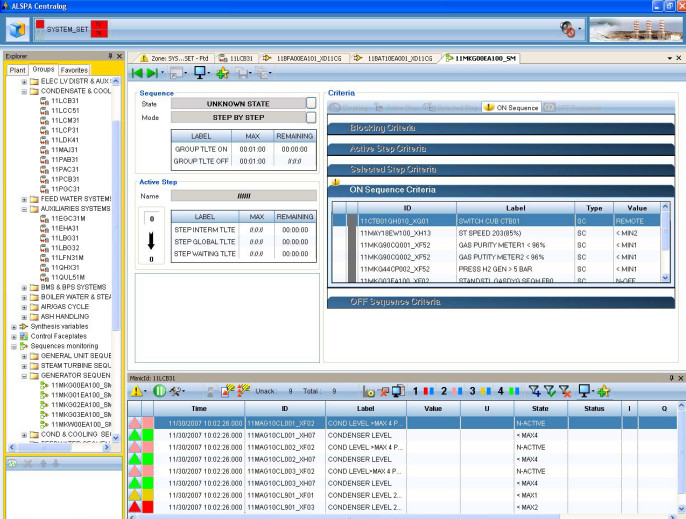
Task: Expand the Synthesis variables tree node
Action: [14, 326]
